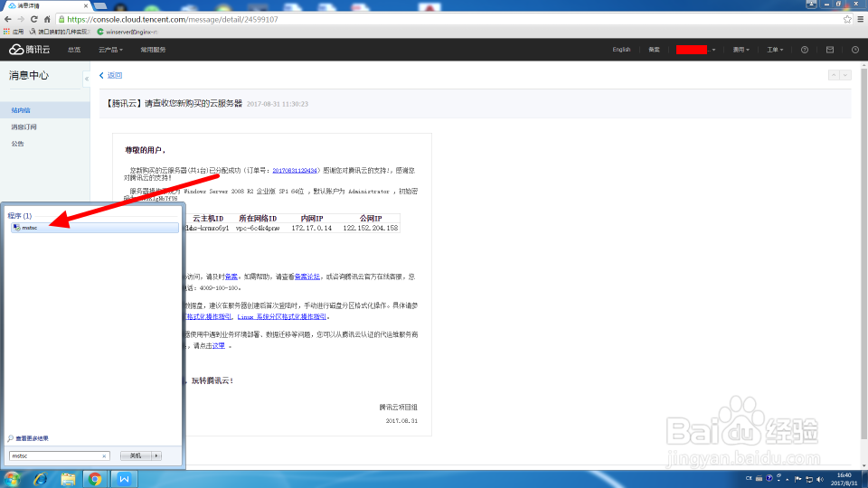Click the secure padlock icon in address bar
Image resolution: width=868 pixels, height=488 pixels.
[61, 19]
